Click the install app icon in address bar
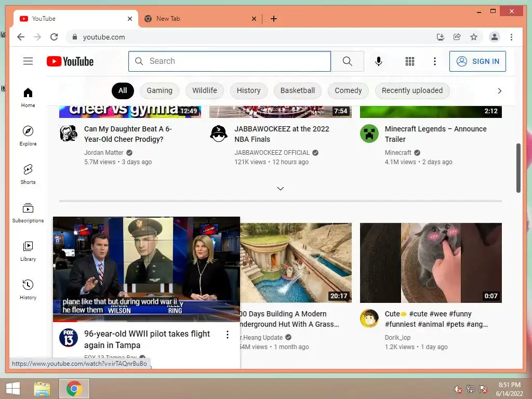The width and height of the screenshot is (532, 399). click(441, 37)
